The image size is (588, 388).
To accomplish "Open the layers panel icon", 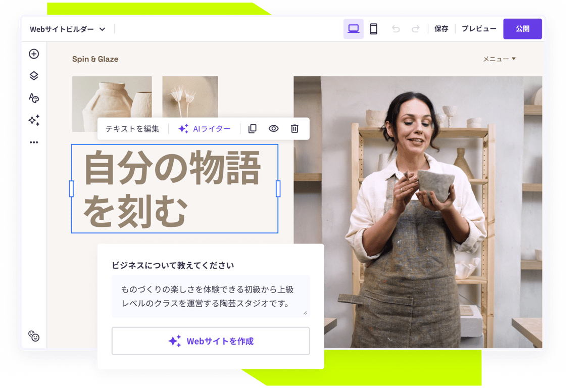I will (x=34, y=76).
